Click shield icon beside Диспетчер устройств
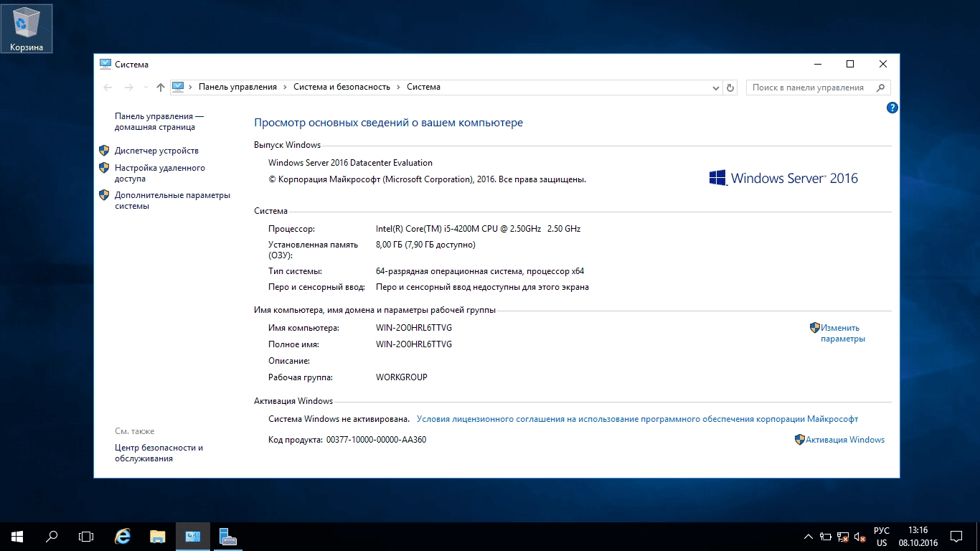 pos(104,151)
